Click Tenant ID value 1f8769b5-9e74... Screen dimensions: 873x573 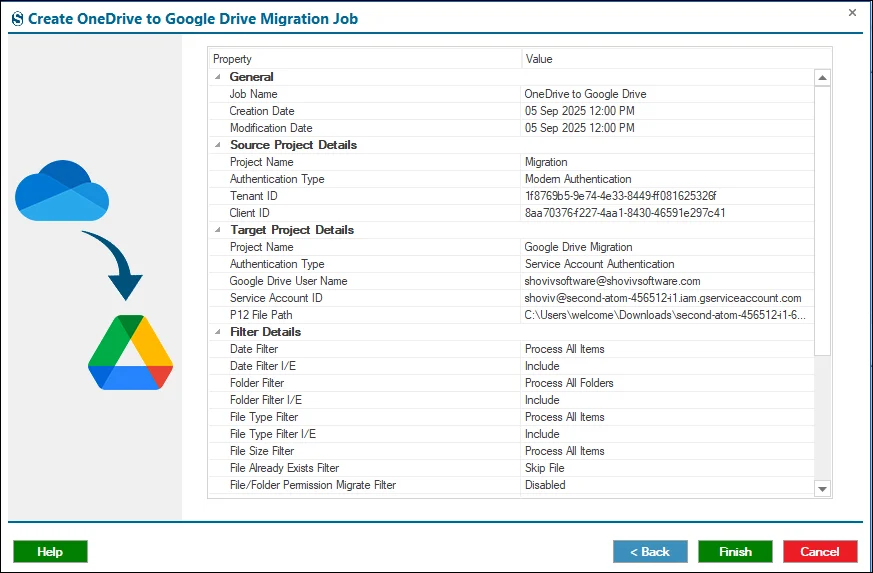pos(620,196)
